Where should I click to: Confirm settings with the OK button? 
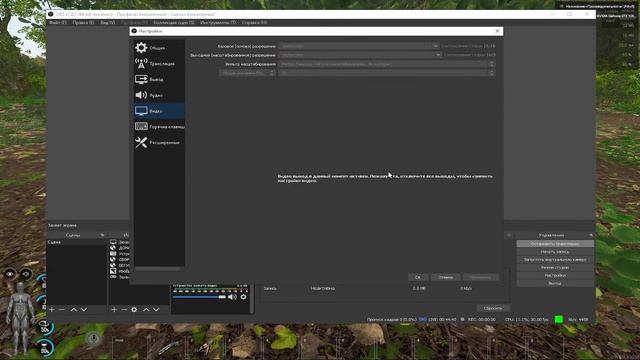click(418, 277)
